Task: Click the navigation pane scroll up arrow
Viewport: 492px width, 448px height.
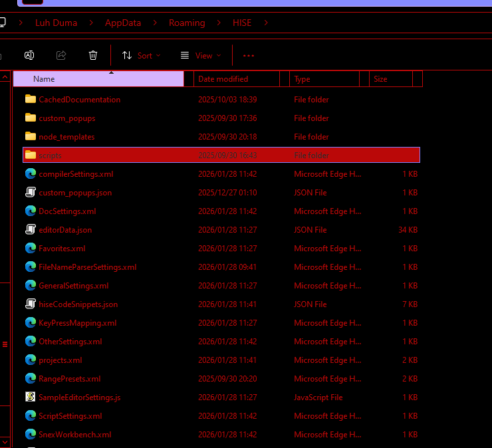Action: (x=5, y=77)
